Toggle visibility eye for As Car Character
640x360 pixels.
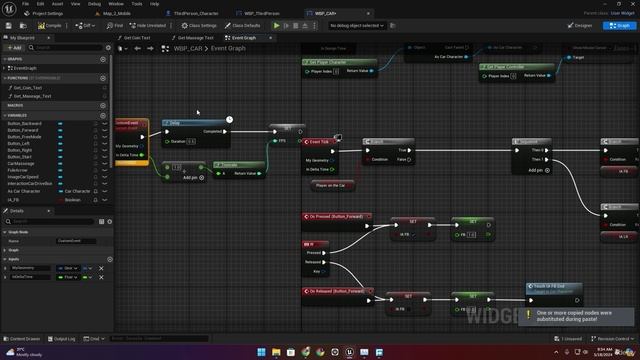click(x=96, y=191)
